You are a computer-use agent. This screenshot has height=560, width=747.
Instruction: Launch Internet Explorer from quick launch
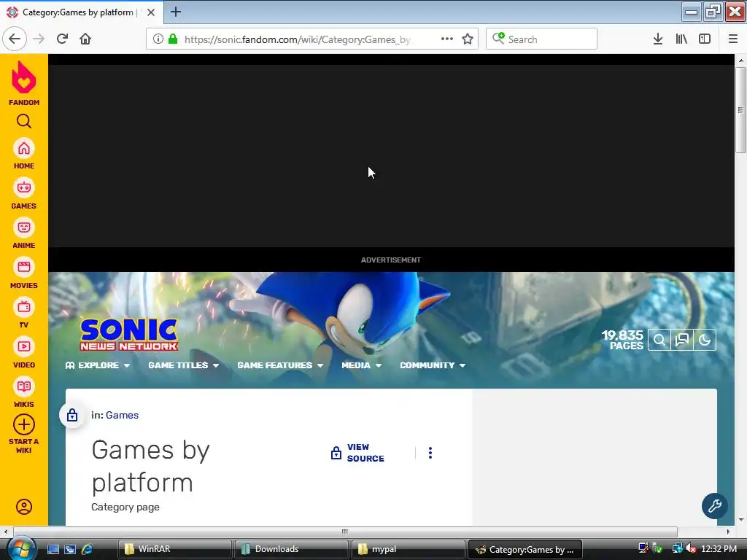[87, 549]
